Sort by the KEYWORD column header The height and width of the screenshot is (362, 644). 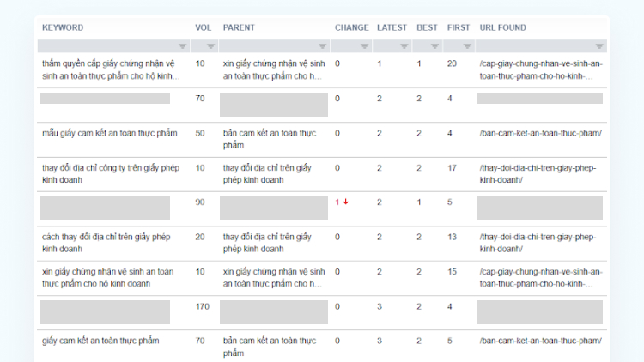pos(63,27)
